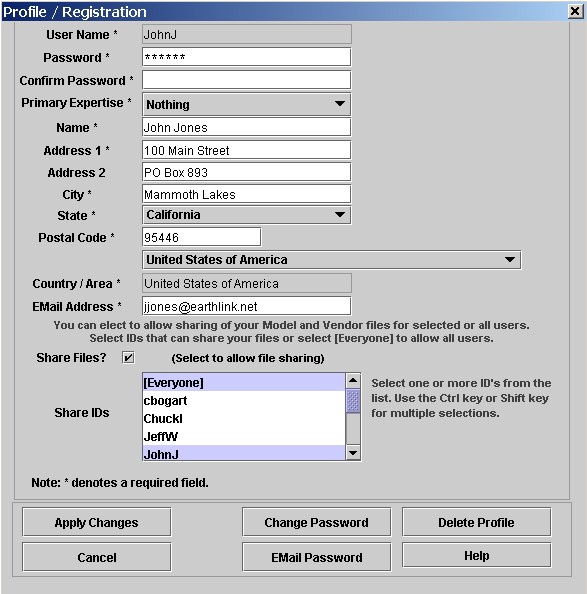Click the EMail Password button

pyautogui.click(x=317, y=557)
